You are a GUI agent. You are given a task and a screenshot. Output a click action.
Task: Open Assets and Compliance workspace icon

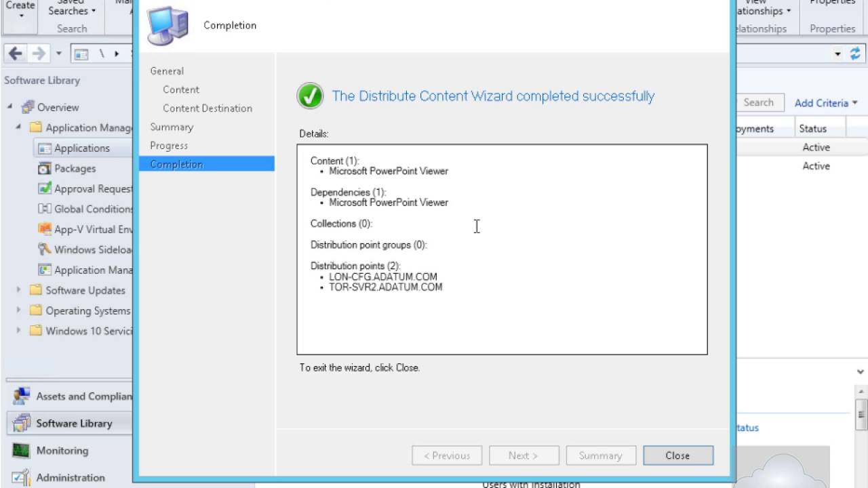click(21, 396)
